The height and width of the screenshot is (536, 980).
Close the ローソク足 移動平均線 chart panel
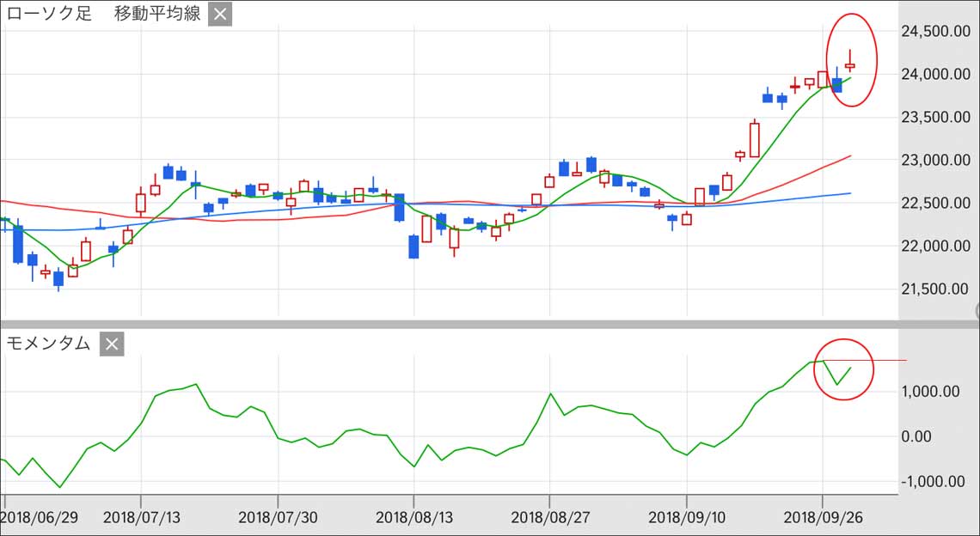[x=220, y=15]
